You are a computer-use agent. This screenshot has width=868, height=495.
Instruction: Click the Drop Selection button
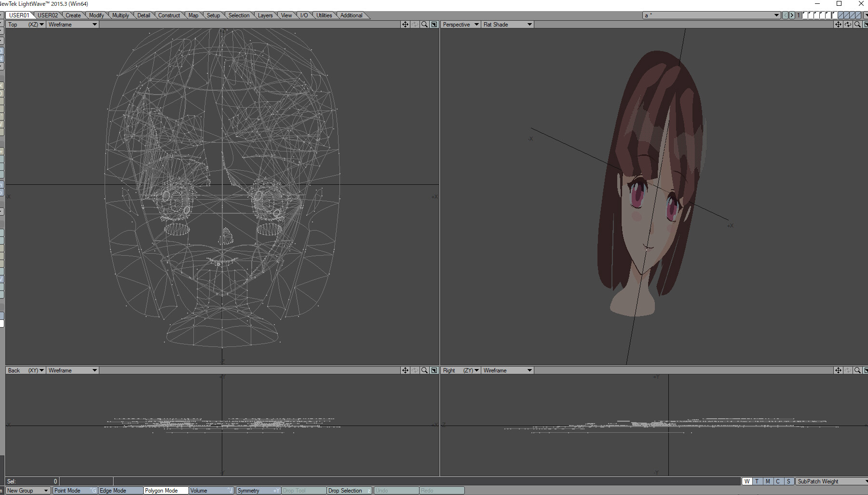click(x=350, y=491)
